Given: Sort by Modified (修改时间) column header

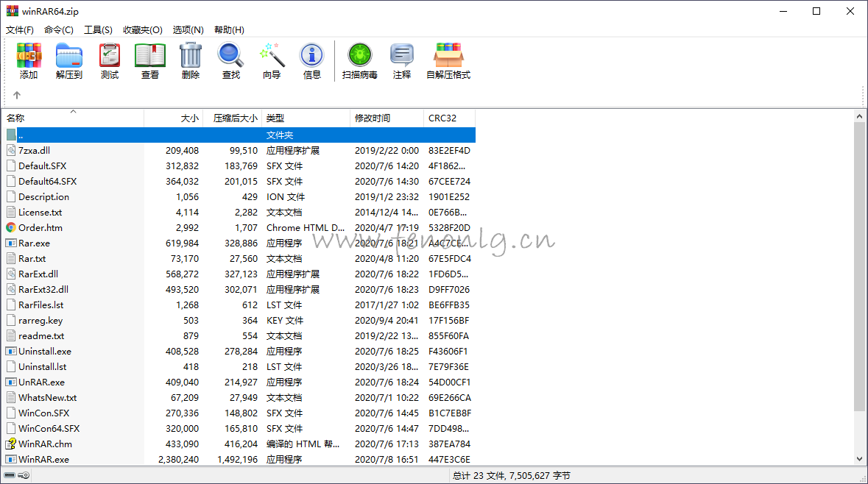Looking at the screenshot, I should tap(387, 118).
